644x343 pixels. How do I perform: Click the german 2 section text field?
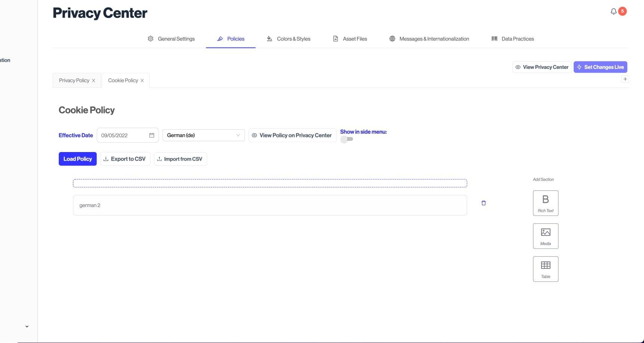tap(269, 205)
